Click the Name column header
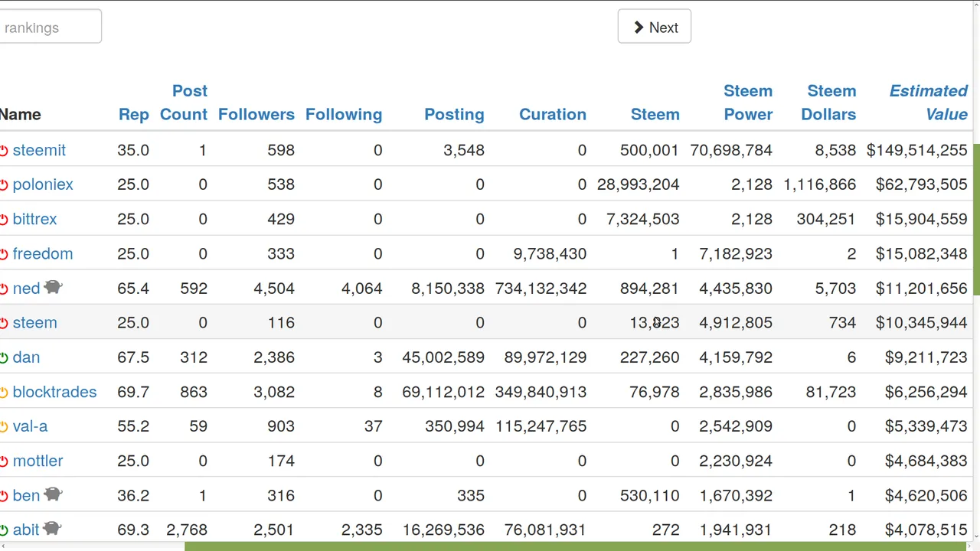980x551 pixels. 20,115
